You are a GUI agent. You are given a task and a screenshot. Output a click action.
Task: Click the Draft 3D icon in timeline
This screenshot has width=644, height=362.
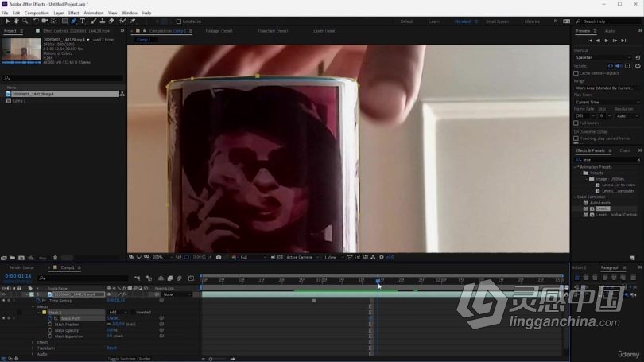click(149, 278)
